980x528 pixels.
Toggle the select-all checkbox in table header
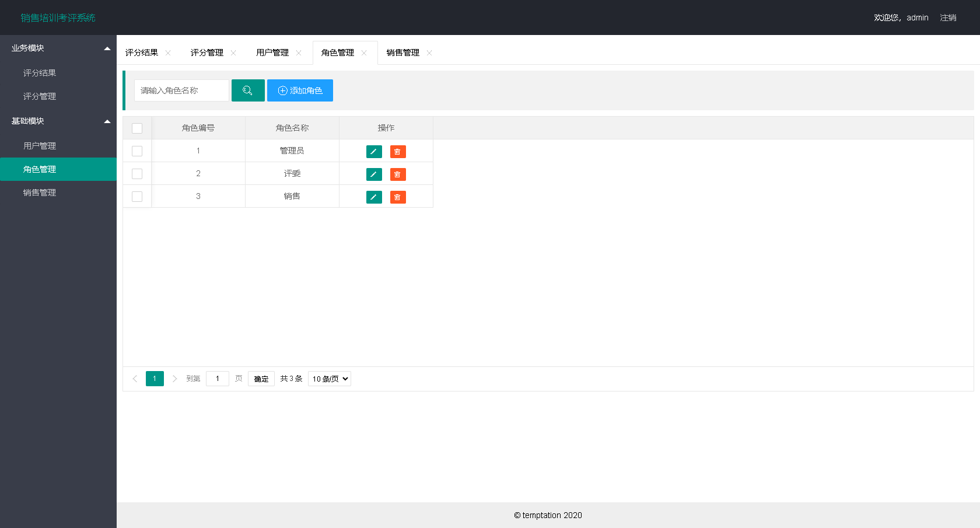(137, 128)
